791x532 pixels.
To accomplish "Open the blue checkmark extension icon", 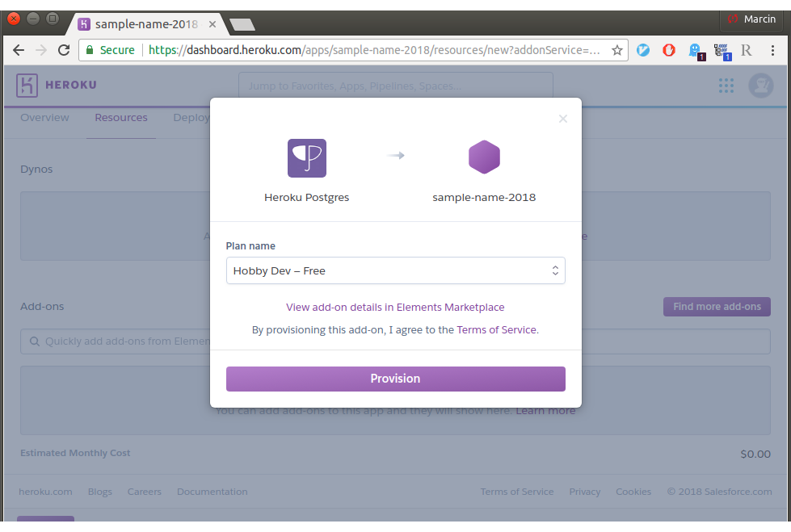I will point(642,50).
